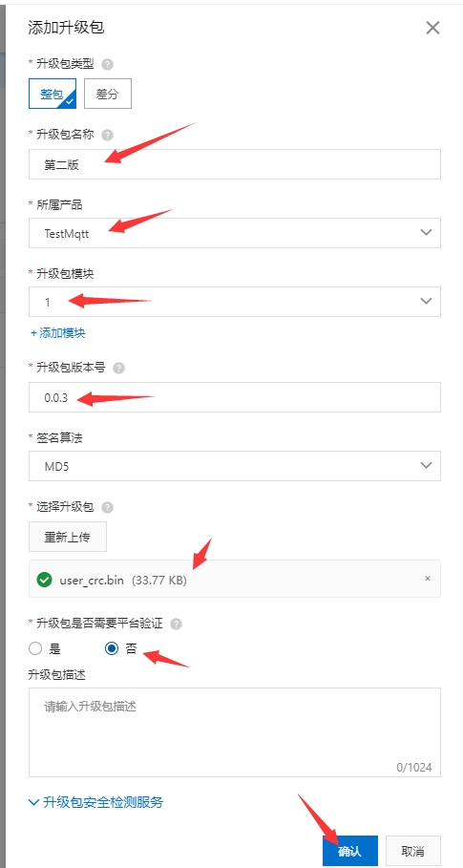Confirm with the 确认 button
463x868 pixels.
click(349, 851)
